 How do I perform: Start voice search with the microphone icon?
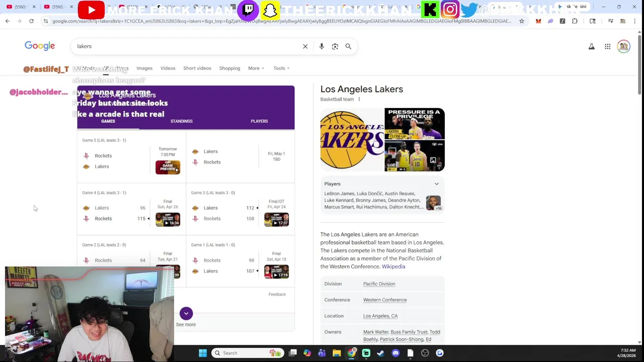pos(321,46)
